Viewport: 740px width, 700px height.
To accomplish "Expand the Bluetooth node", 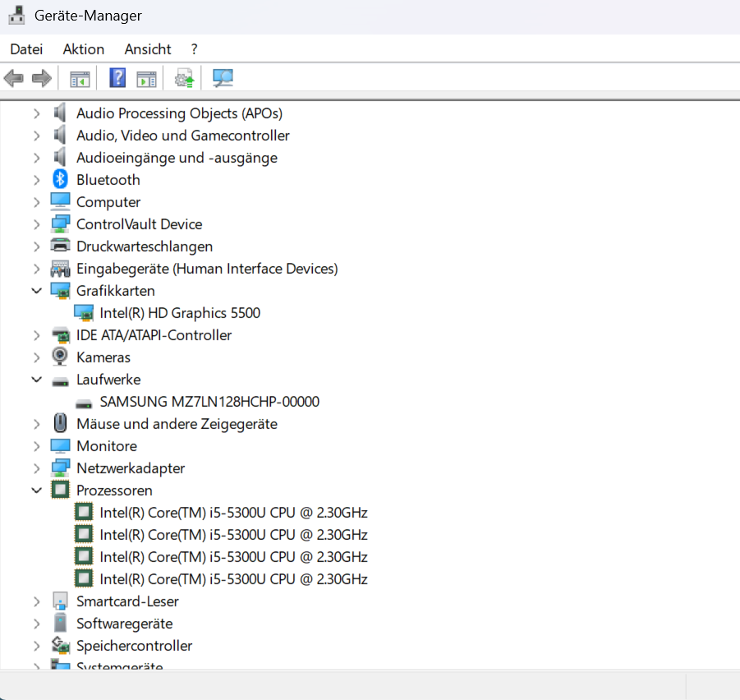I will click(37, 180).
